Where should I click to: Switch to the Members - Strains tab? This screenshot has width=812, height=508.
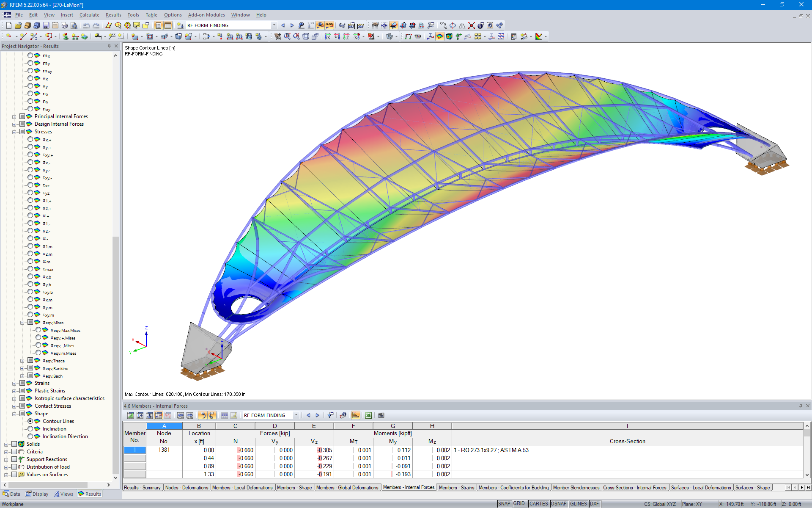(456, 488)
